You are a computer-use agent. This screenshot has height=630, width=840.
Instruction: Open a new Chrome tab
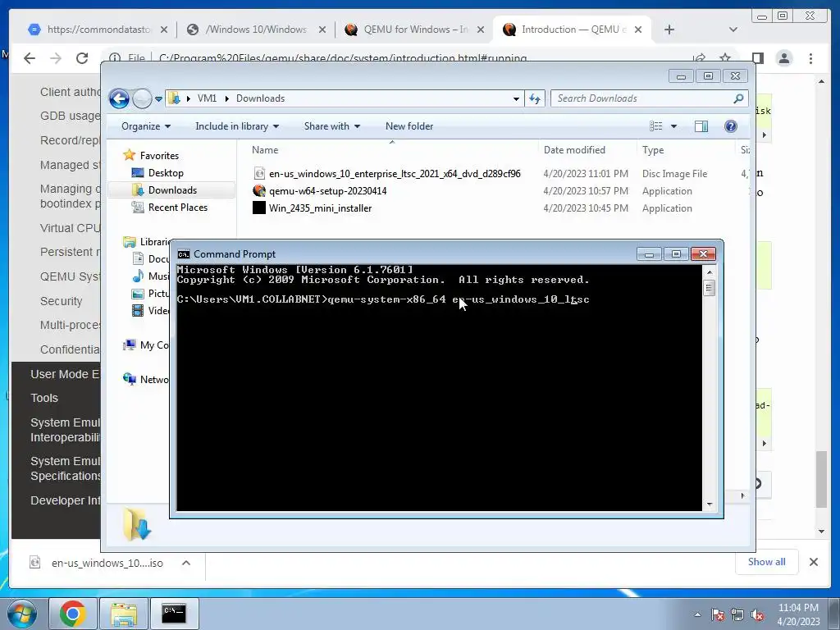669,30
